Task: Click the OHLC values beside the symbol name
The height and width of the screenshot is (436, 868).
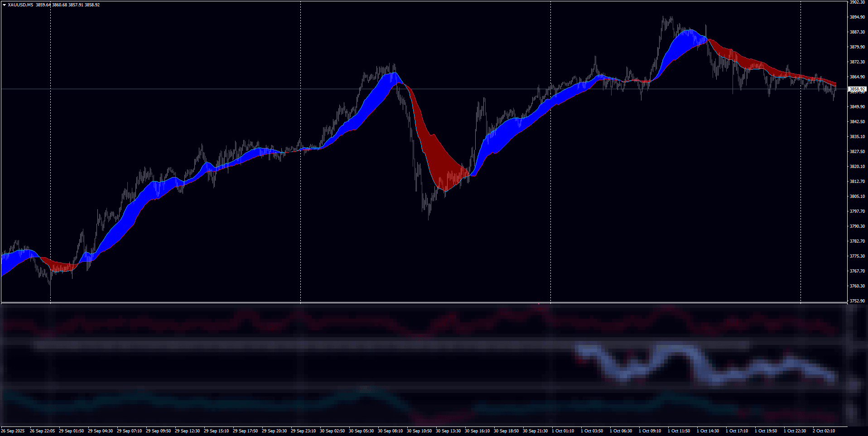Action: [x=68, y=5]
